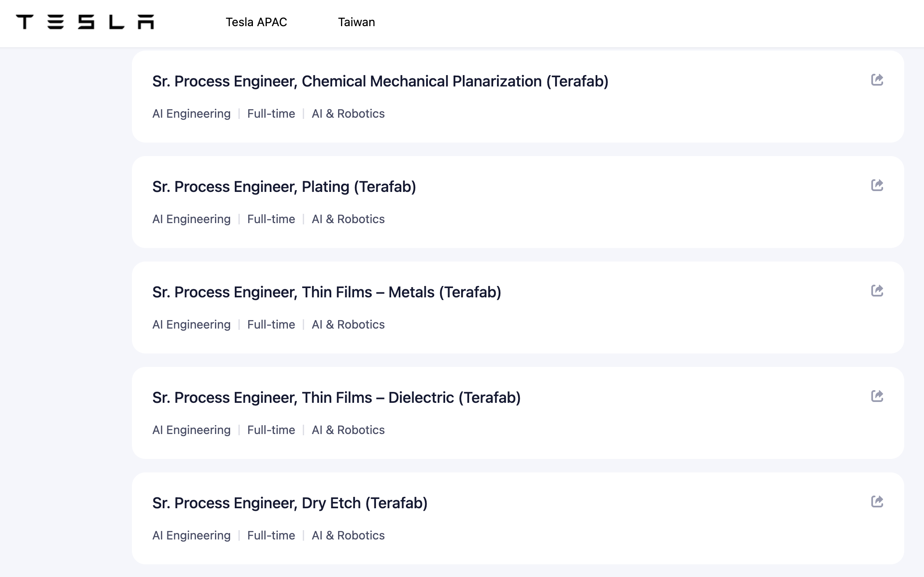Open Sr. Process Engineer, Chemical Mechanical Planarization listing
Viewport: 924px width, 577px height.
pos(380,81)
